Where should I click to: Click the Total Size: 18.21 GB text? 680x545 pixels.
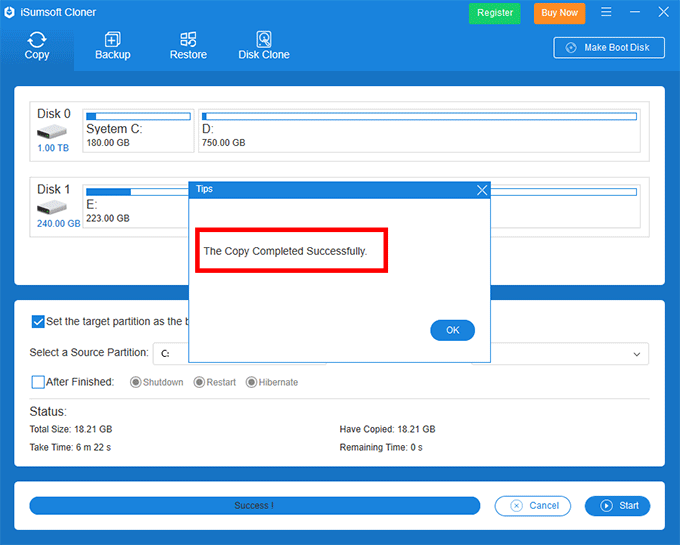coord(71,429)
